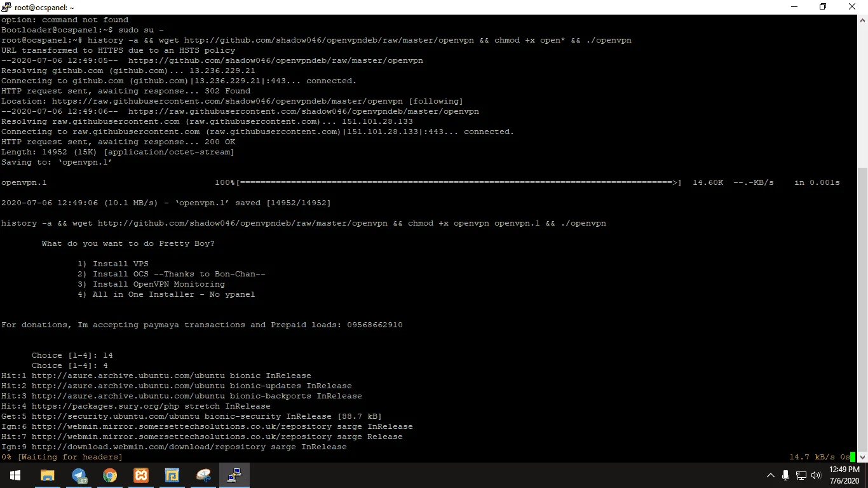Click 'Connecting to raw.githubusercontent.com' line
The image size is (868, 488).
[258, 132]
